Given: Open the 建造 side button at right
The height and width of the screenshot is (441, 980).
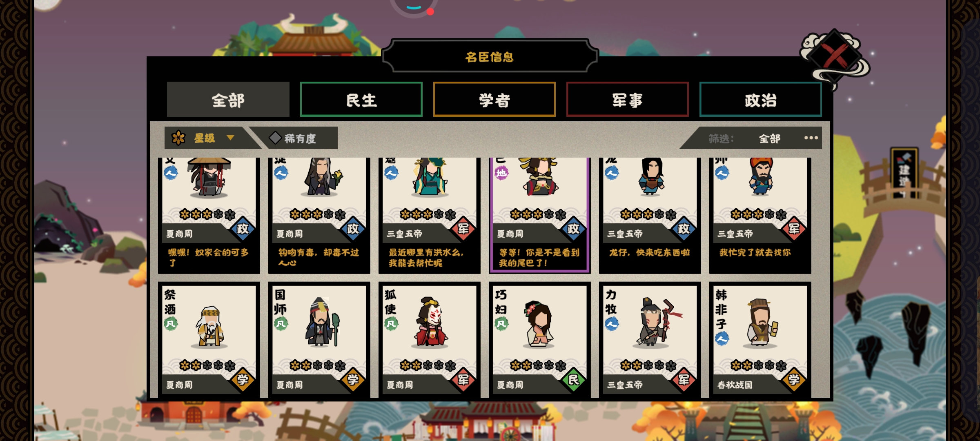Looking at the screenshot, I should click(x=904, y=174).
